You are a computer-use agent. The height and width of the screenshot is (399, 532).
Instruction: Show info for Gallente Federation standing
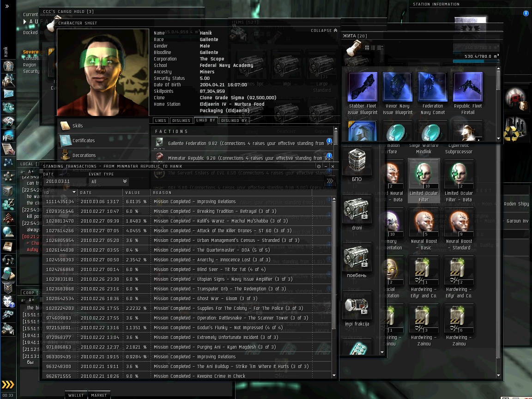pyautogui.click(x=329, y=141)
